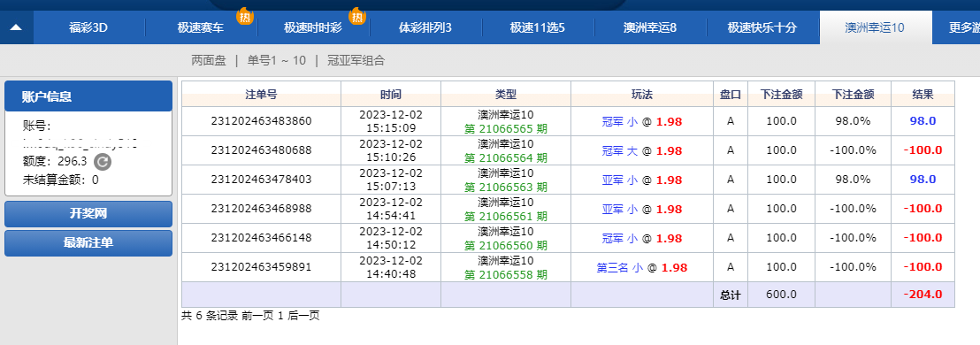Image resolution: width=980 pixels, height=345 pixels.
Task: Click the 第三名 小 @ 1.98 bet
Action: coord(642,267)
